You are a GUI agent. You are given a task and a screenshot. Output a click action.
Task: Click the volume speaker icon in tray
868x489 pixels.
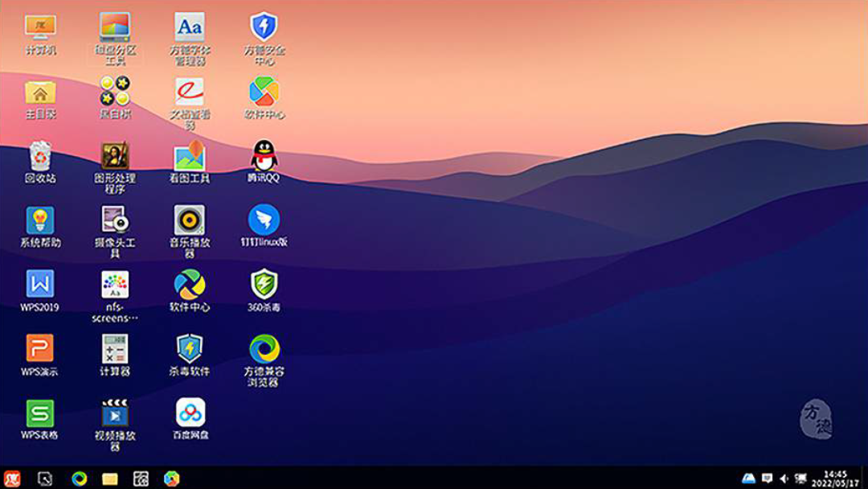pyautogui.click(x=784, y=479)
